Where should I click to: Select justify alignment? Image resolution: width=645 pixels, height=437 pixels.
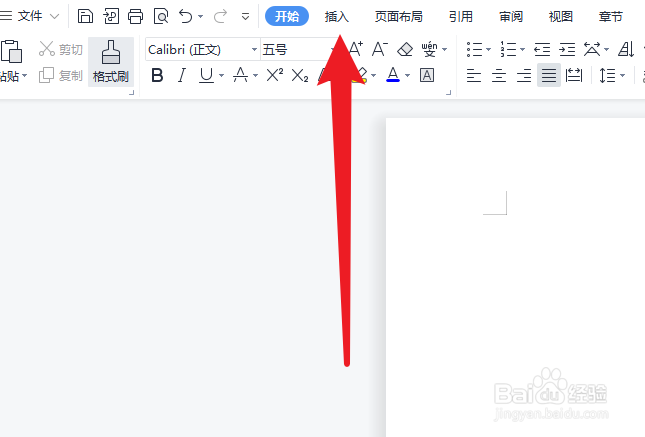tap(549, 75)
